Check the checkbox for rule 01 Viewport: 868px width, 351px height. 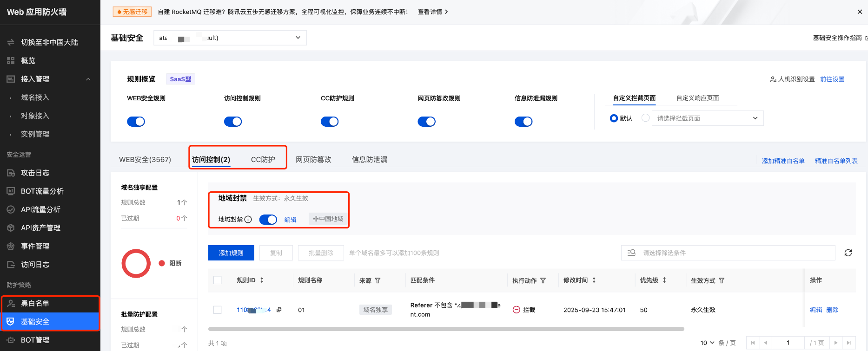click(217, 310)
